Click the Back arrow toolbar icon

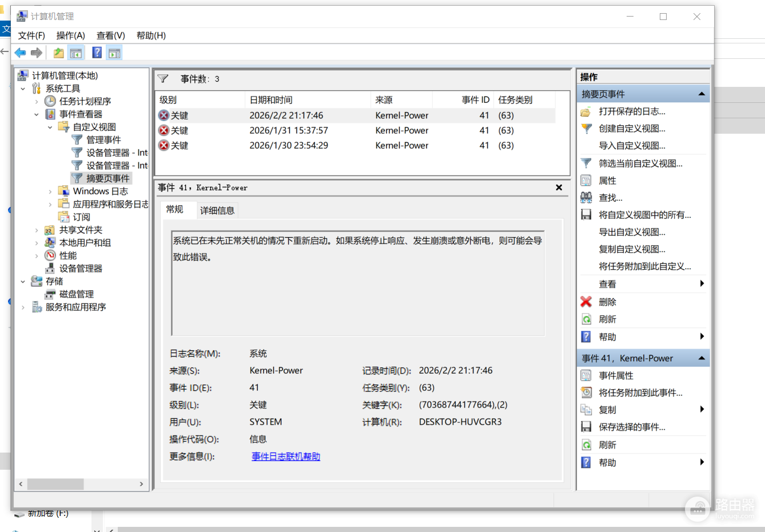pyautogui.click(x=21, y=53)
